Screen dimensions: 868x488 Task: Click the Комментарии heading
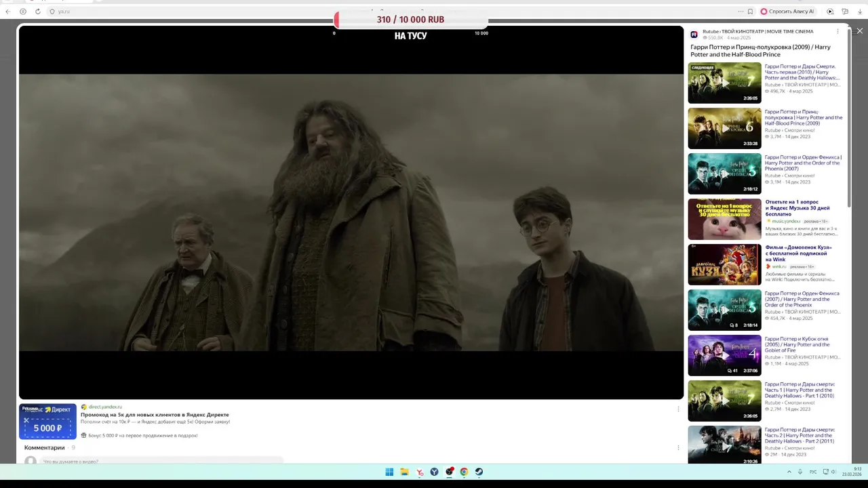tap(45, 447)
